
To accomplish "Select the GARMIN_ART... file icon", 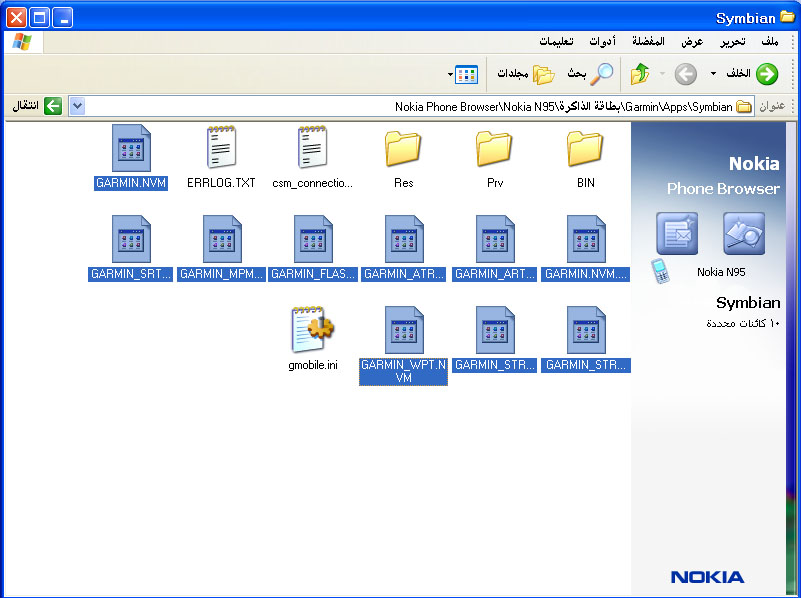I will point(495,239).
